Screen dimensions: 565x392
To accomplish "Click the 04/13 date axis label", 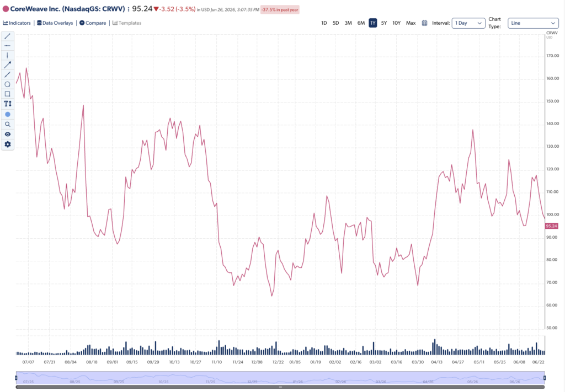I will click(437, 362).
